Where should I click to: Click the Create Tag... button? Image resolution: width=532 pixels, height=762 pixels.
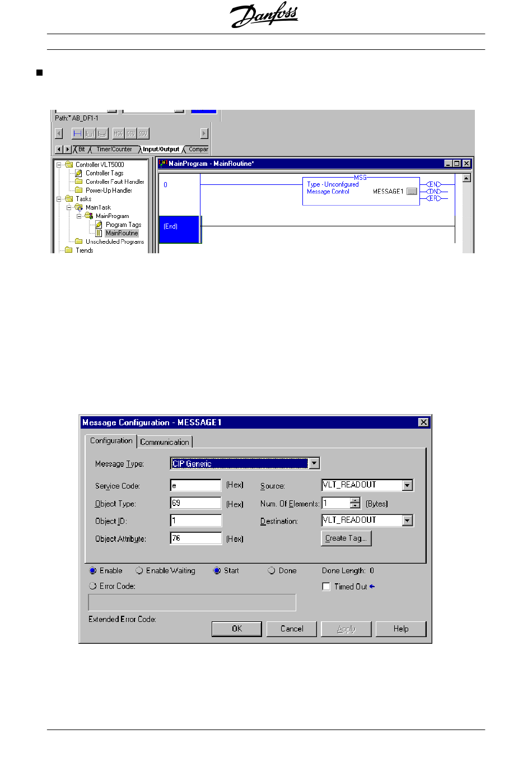pyautogui.click(x=346, y=538)
